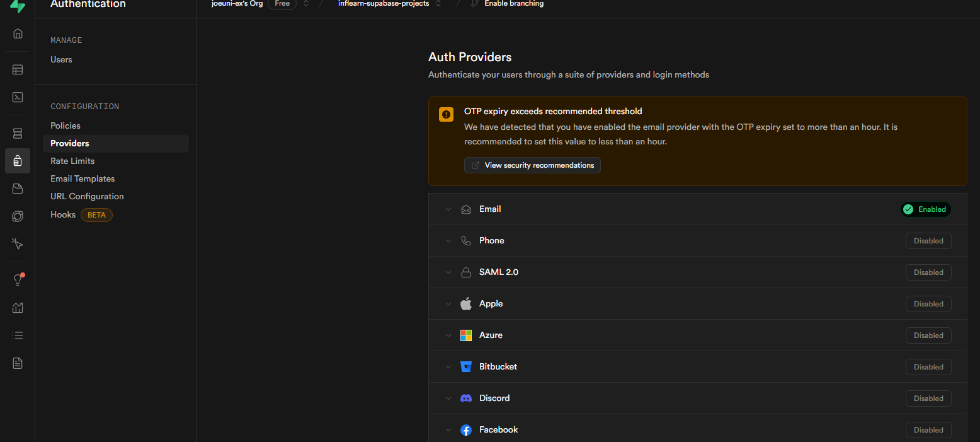Open the organization selector arrows after Free badge
The width and height of the screenshot is (980, 442).
(x=306, y=4)
